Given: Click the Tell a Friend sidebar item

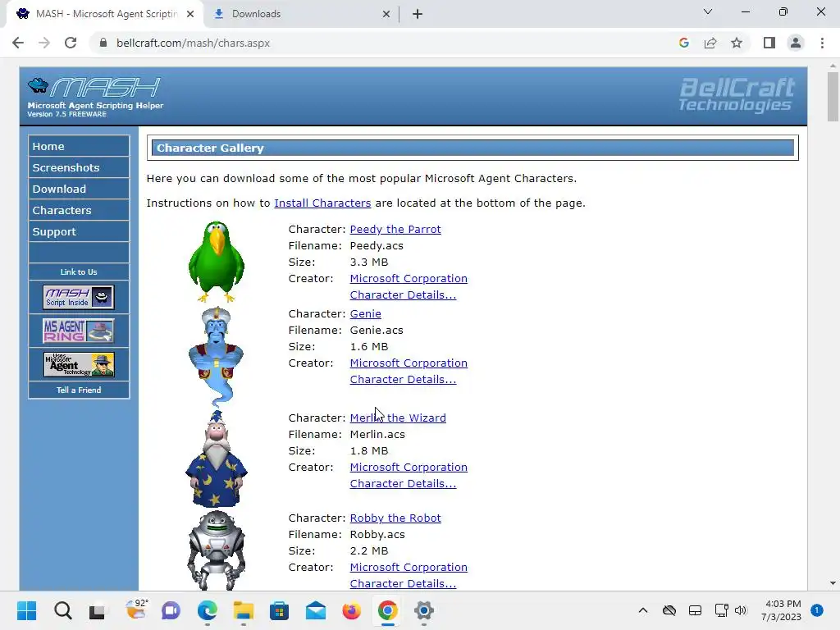Looking at the screenshot, I should tap(79, 390).
